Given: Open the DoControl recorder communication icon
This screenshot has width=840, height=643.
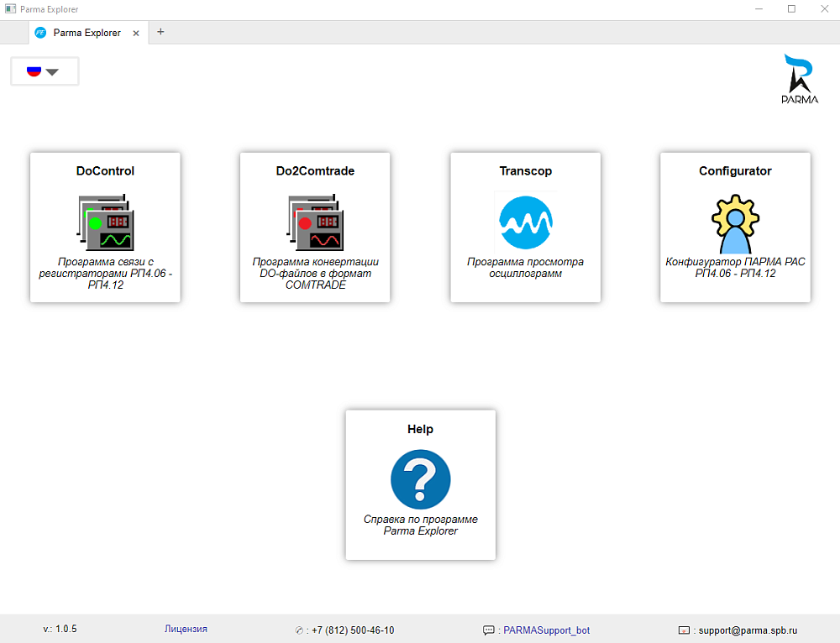Looking at the screenshot, I should pyautogui.click(x=105, y=222).
